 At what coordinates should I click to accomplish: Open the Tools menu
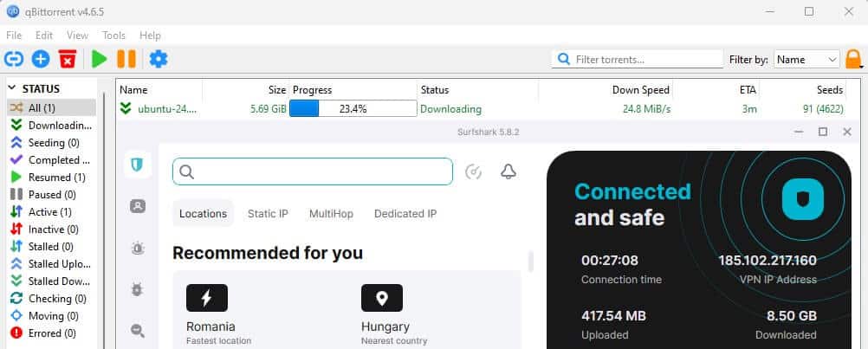click(113, 36)
